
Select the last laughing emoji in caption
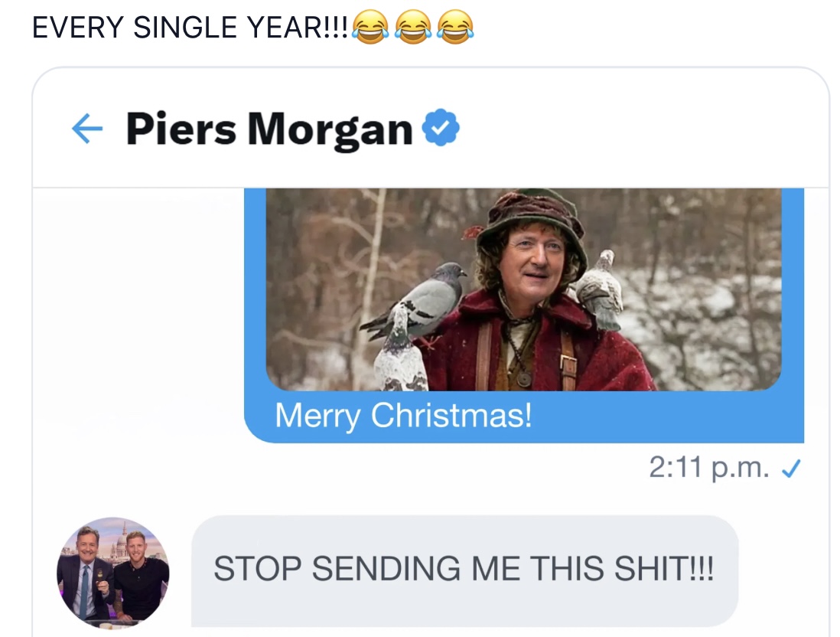455,28
